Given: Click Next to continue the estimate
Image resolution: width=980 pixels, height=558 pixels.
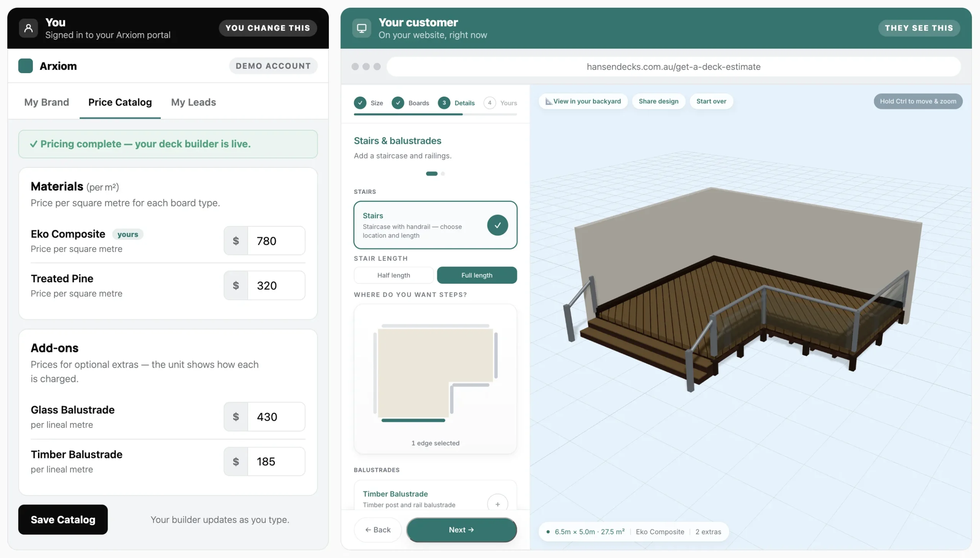Looking at the screenshot, I should (461, 530).
